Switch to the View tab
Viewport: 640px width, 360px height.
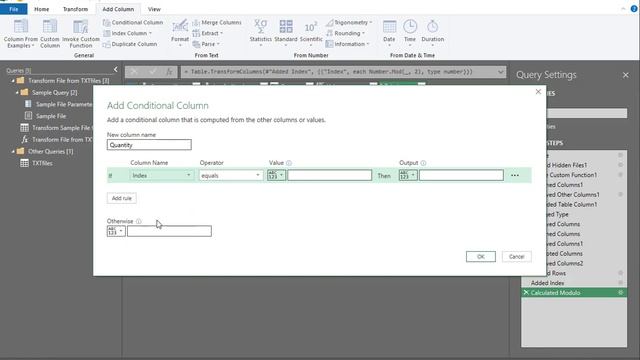pos(154,9)
